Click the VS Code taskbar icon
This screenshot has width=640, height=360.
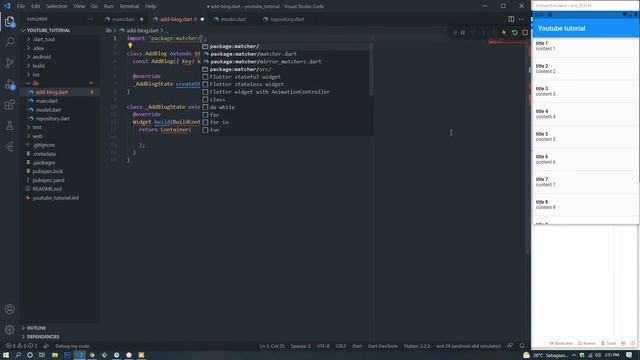coord(80,355)
